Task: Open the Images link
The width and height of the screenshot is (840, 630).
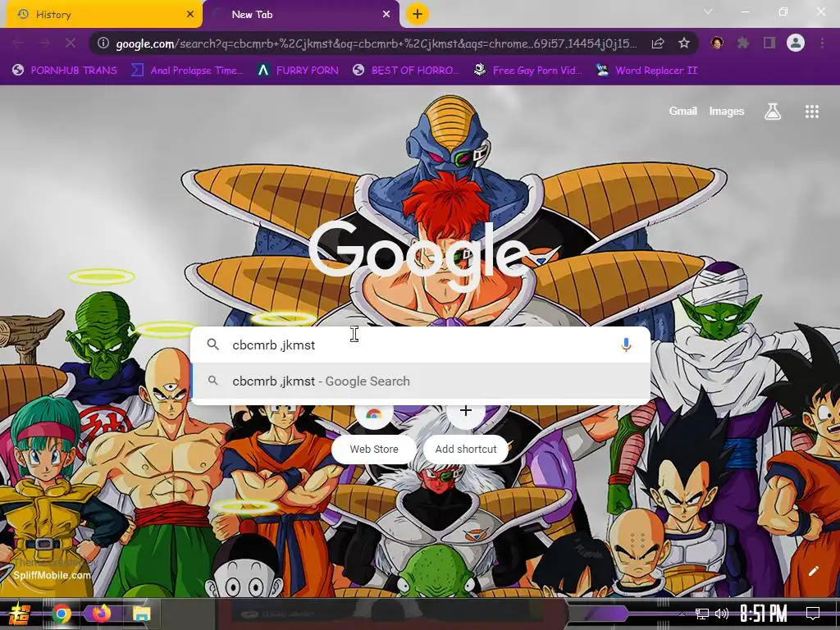Action: pyautogui.click(x=727, y=111)
